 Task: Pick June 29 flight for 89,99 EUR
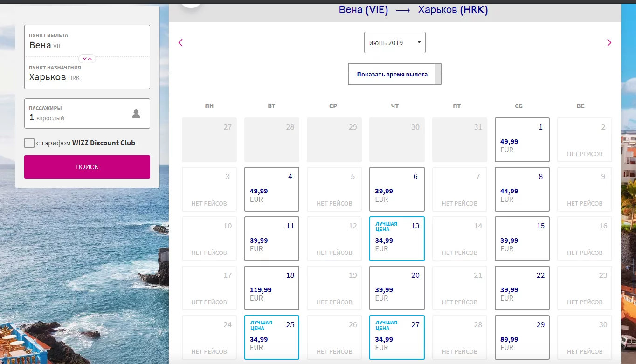pyautogui.click(x=522, y=337)
